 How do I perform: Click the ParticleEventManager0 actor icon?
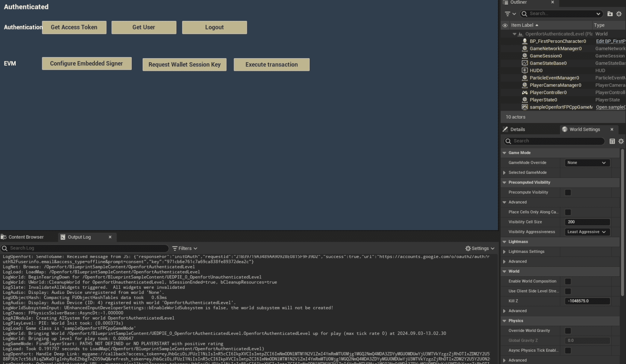click(x=525, y=78)
